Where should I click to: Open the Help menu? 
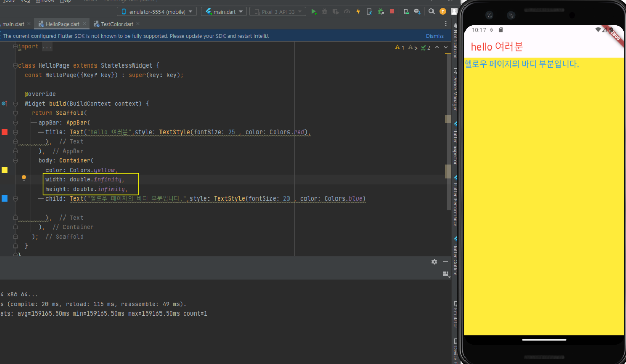point(66,2)
